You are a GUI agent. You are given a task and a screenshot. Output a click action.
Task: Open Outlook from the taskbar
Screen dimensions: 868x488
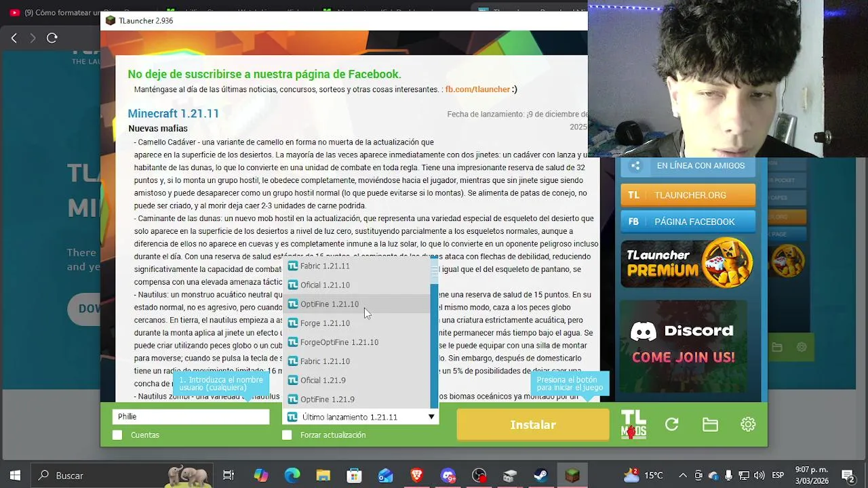click(x=385, y=476)
